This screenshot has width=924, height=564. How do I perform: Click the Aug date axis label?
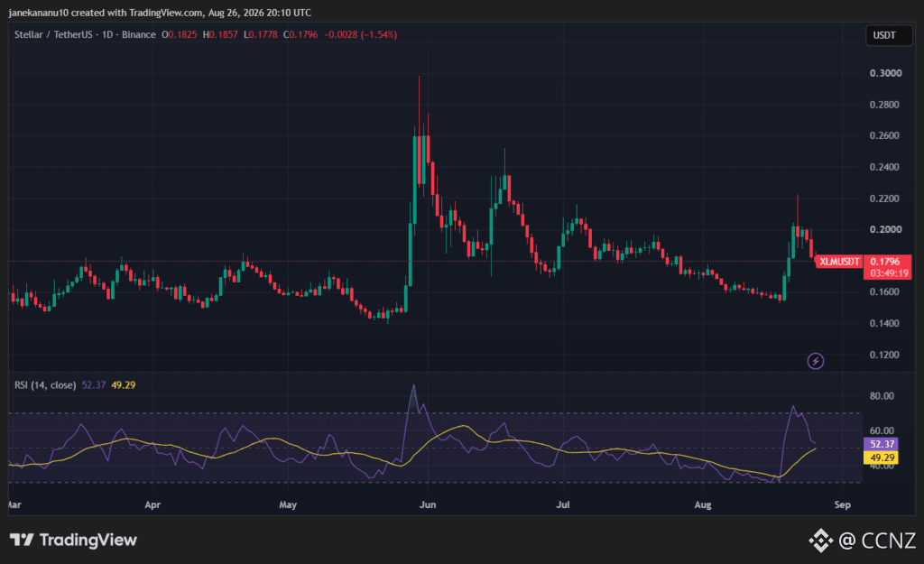pos(702,504)
